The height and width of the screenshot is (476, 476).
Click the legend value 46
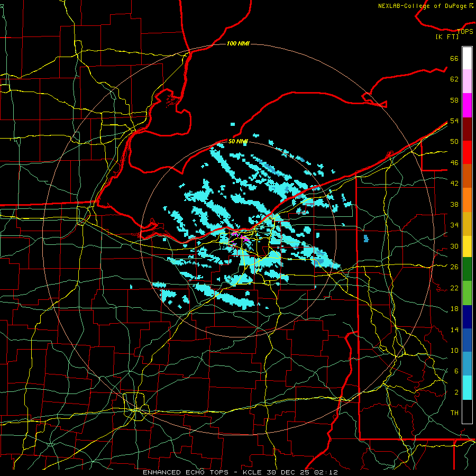(x=454, y=163)
